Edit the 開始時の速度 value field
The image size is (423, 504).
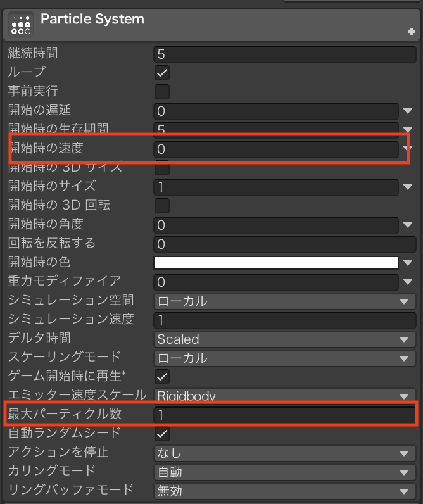[276, 149]
